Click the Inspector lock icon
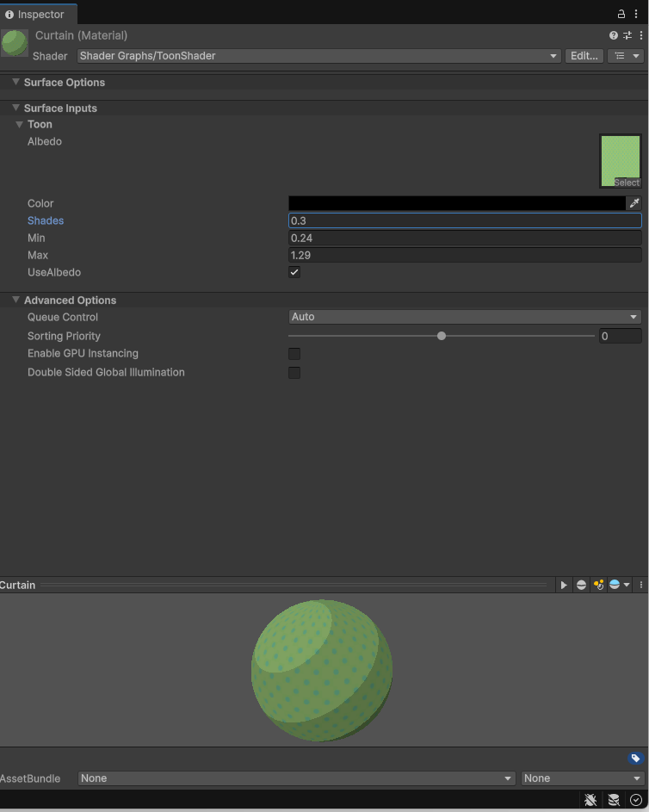This screenshot has width=649, height=812. tap(621, 14)
